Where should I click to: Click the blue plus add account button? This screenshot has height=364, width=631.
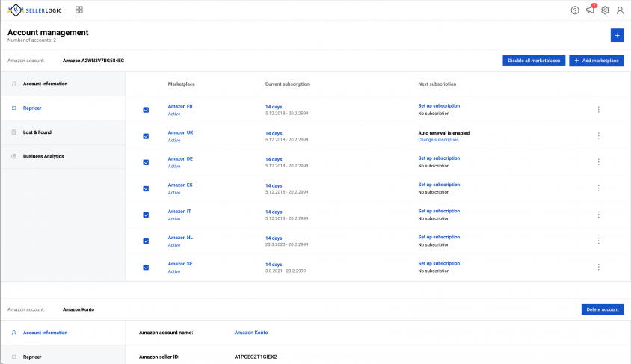tap(617, 35)
